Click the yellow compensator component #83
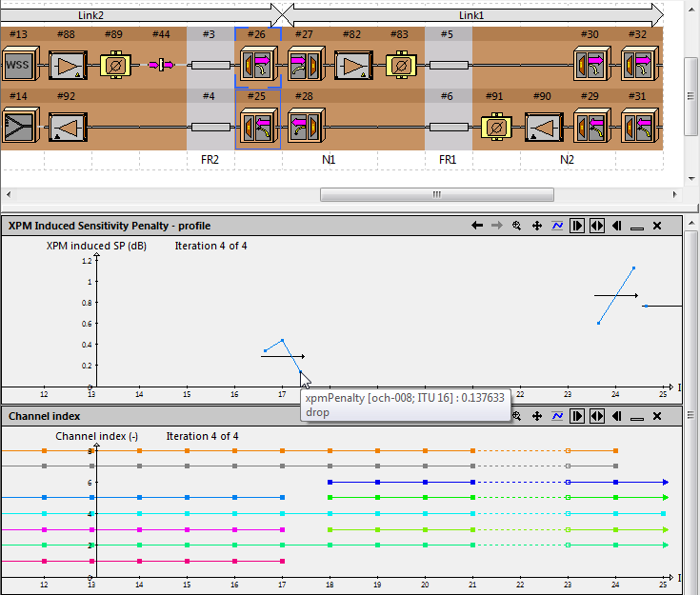Viewport: 700px width, 595px height. click(401, 66)
